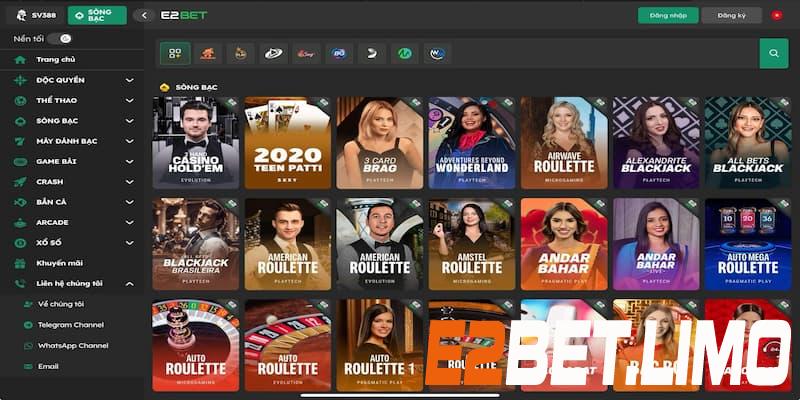Expand the Sòng bạc sidebar chevron

tap(130, 121)
